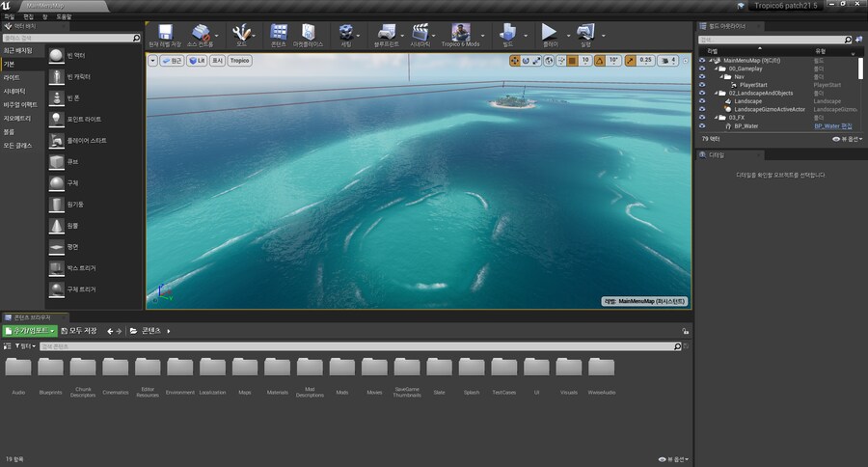Click the World Outliner add folder icon
Image resolution: width=868 pixels, height=467 pixels.
coord(858,40)
